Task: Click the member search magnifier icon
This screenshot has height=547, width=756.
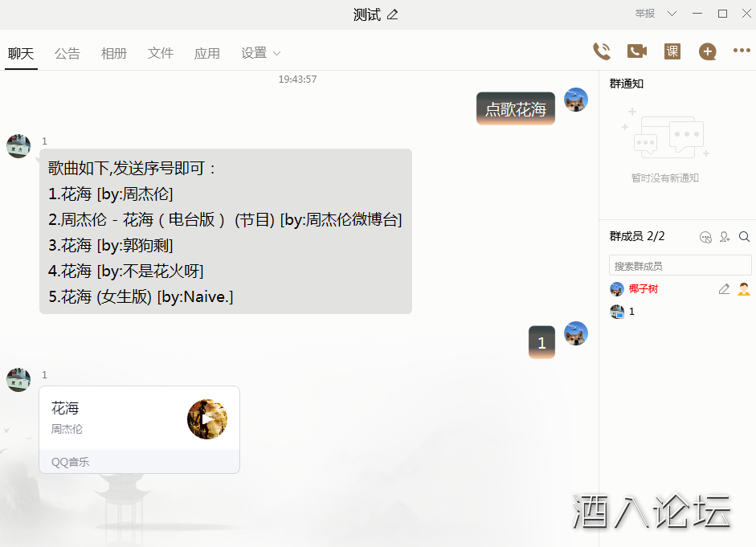Action: [744, 237]
